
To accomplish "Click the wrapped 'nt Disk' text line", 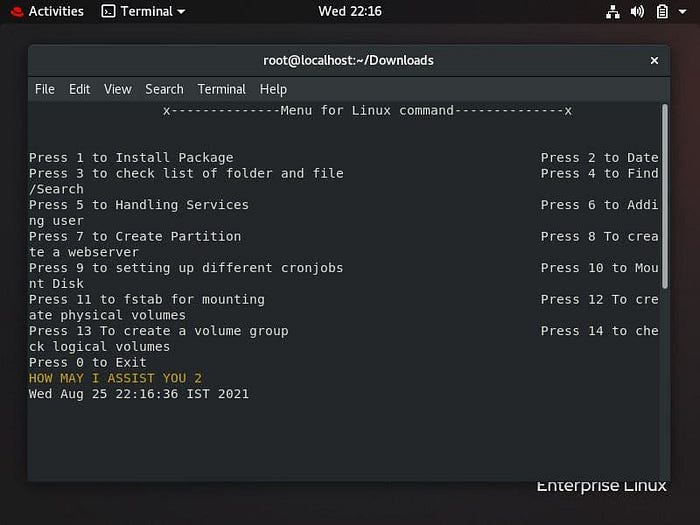I will tap(56, 283).
